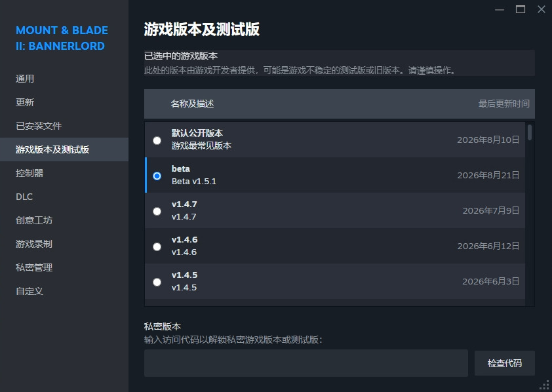The width and height of the screenshot is (552, 392).
Task: Open the 私密管理 section
Action: pos(34,267)
